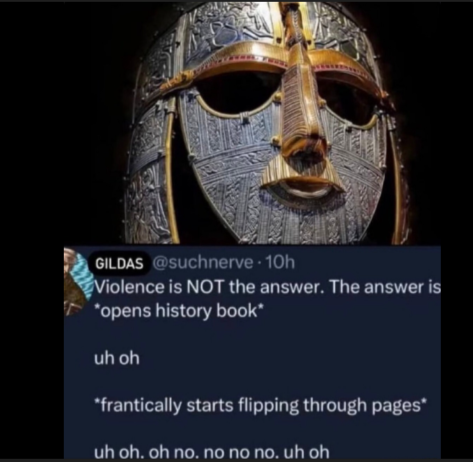Click the 'uh oh. oh no.' last line
Image resolution: width=473 pixels, height=462 pixels.
tap(212, 452)
